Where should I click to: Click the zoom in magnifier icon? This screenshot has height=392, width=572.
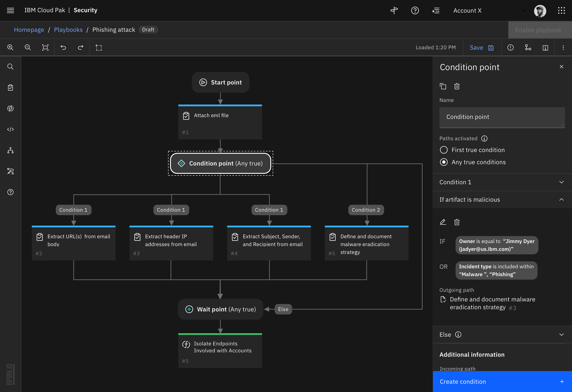coord(10,47)
